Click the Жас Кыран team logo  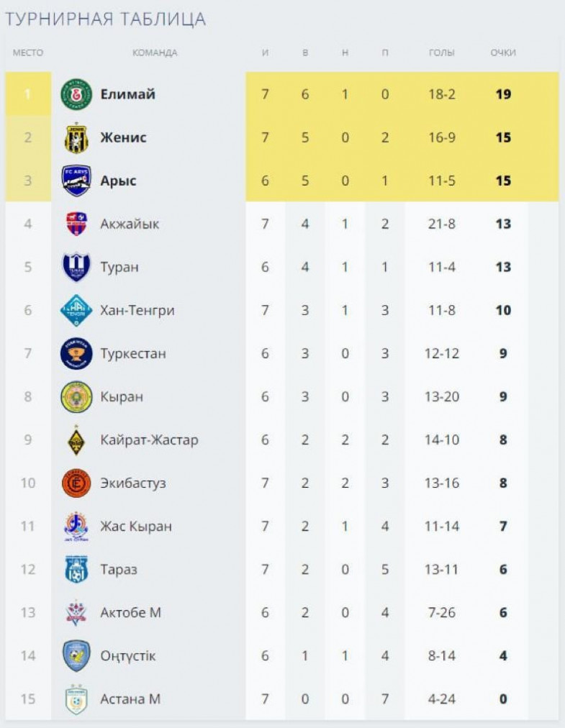click(76, 526)
